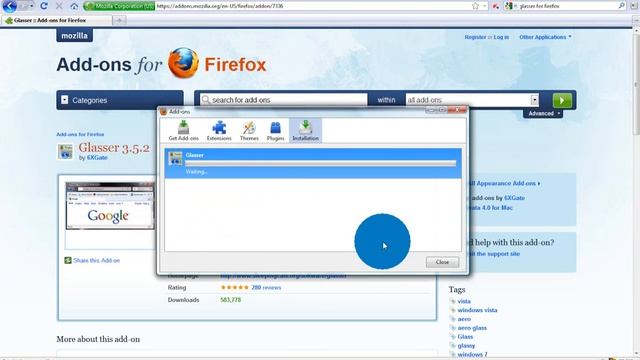The image size is (640, 360).
Task: Switch to Plugins in the Add-ons dialog
Action: tap(276, 131)
